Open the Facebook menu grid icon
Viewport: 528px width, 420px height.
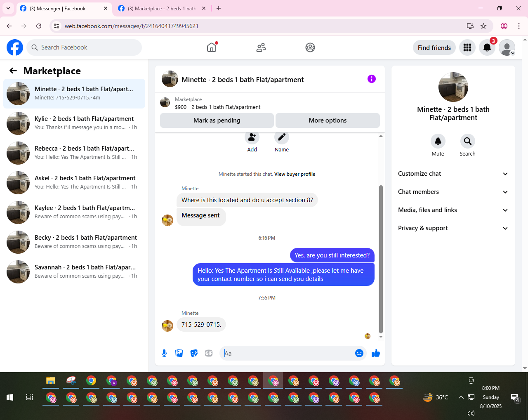click(x=467, y=47)
